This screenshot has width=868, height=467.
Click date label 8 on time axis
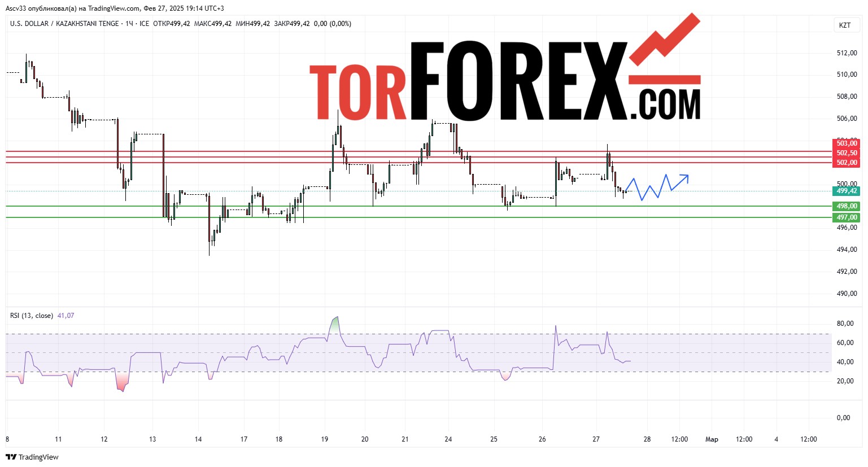pyautogui.click(x=7, y=439)
